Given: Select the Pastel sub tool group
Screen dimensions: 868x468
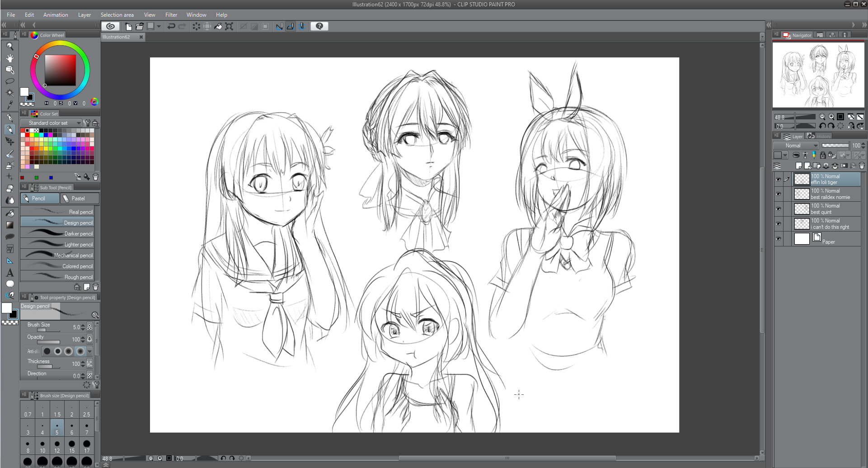Looking at the screenshot, I should click(80, 199).
